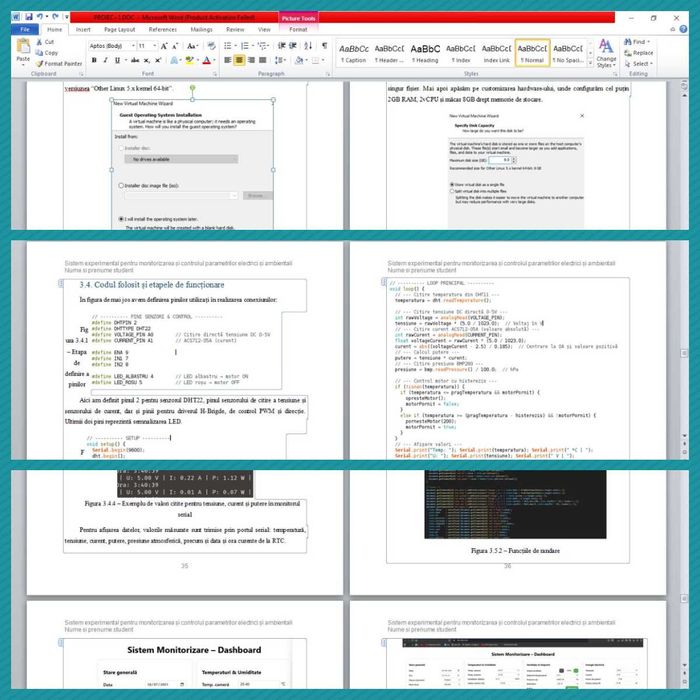The image size is (700, 700).
Task: Clear all formatting with the eraser icon
Action: click(212, 46)
